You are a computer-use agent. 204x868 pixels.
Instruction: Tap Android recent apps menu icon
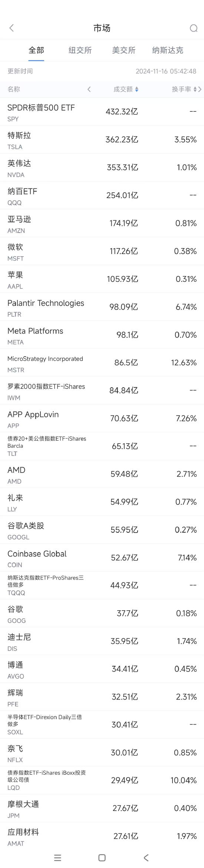click(x=57, y=858)
